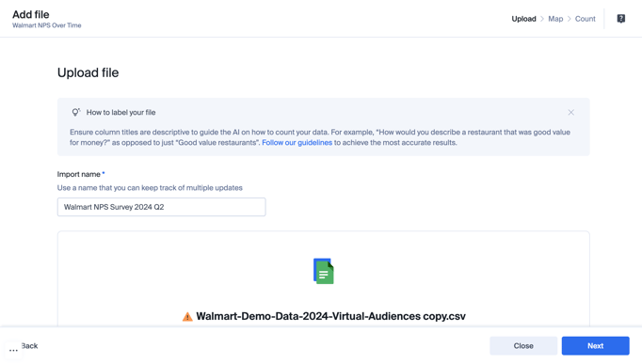The height and width of the screenshot is (364, 642).
Task: Click the blue Next button
Action: (x=595, y=346)
